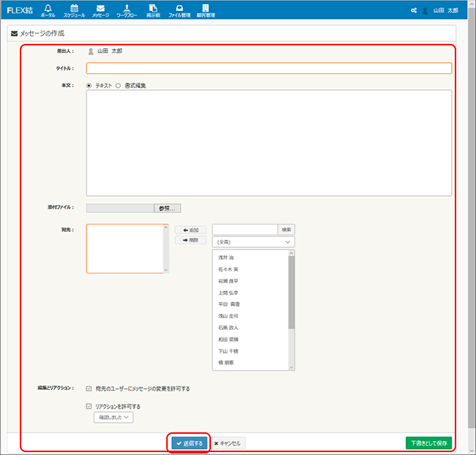Select the third user, 岩瀬 良平
Screen dimensions: 476x455
click(x=228, y=281)
